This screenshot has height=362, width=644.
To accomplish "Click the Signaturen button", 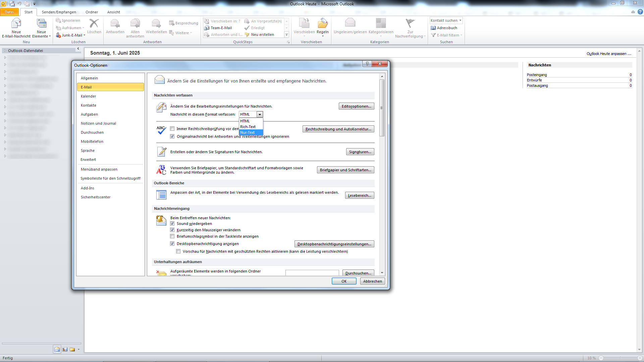I will pos(360,152).
